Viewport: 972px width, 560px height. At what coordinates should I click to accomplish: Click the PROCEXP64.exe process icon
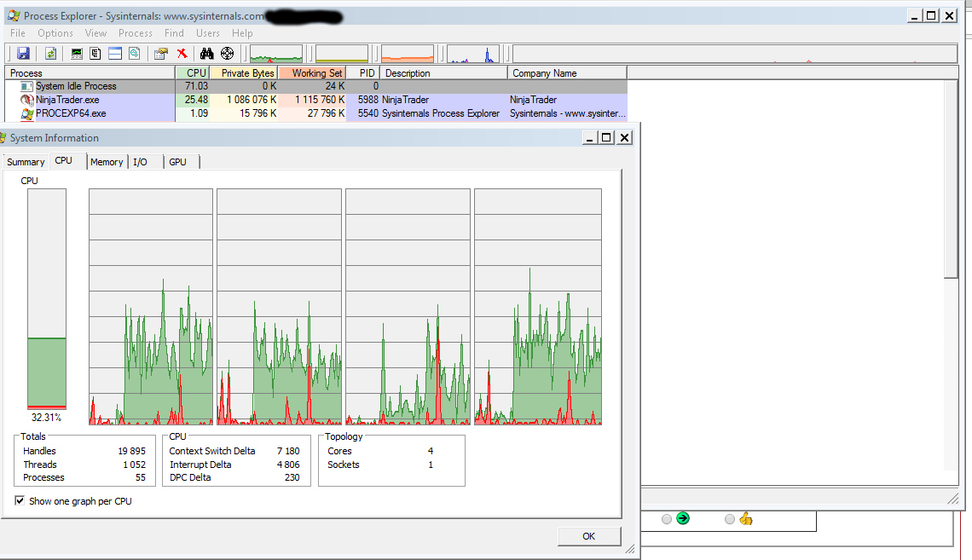click(27, 113)
